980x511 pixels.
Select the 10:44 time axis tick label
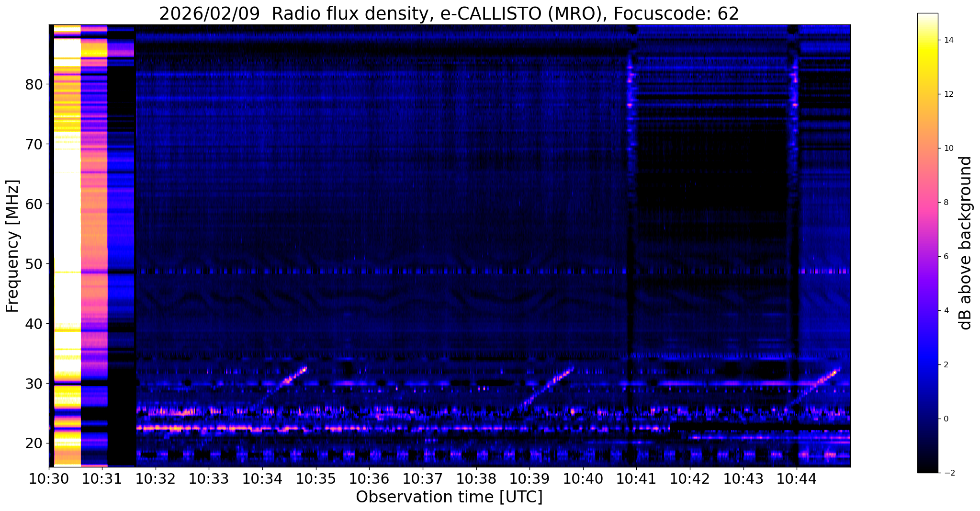[797, 478]
